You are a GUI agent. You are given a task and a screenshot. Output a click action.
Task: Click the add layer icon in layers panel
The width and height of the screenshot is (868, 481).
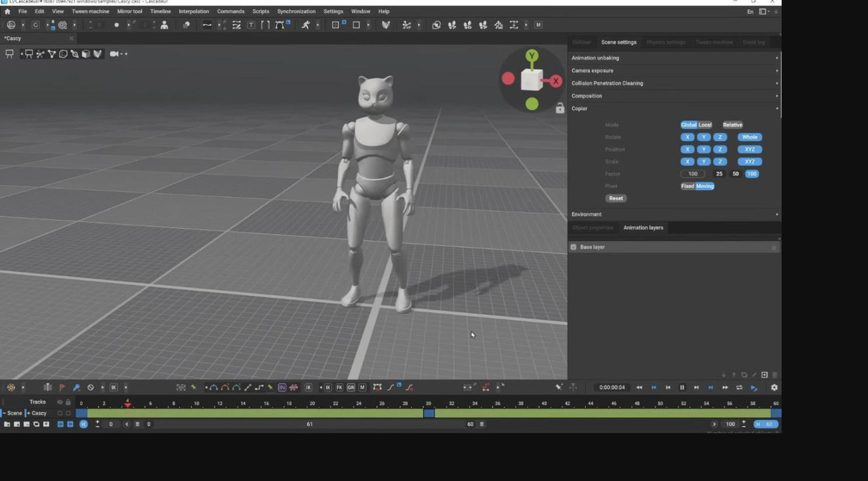764,374
